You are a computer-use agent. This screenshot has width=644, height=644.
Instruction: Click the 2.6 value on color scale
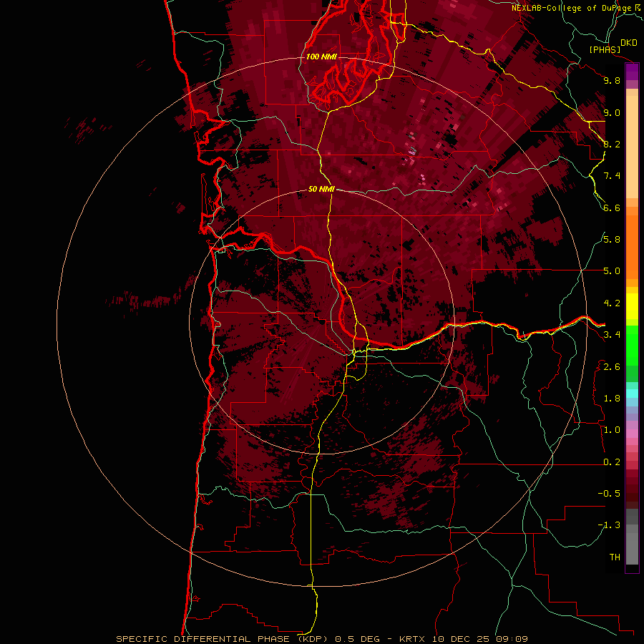click(612, 367)
